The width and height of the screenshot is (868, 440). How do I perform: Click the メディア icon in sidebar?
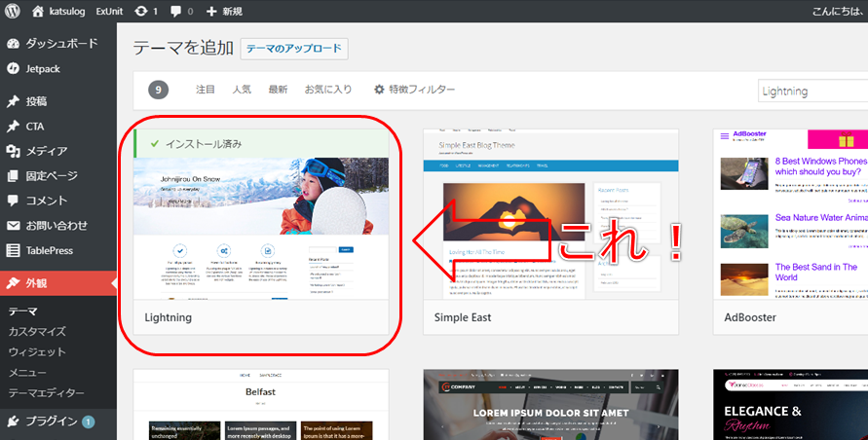tap(13, 151)
